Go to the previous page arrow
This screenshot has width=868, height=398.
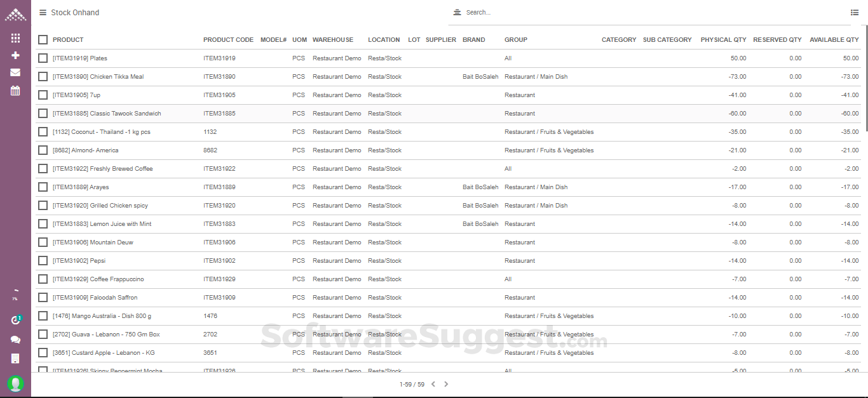coord(433,384)
